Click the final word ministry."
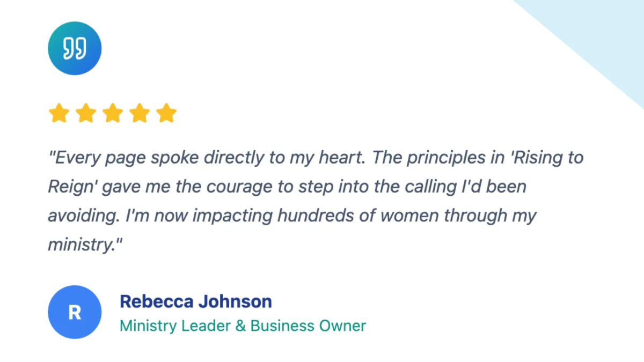644x362 pixels. [x=86, y=245]
